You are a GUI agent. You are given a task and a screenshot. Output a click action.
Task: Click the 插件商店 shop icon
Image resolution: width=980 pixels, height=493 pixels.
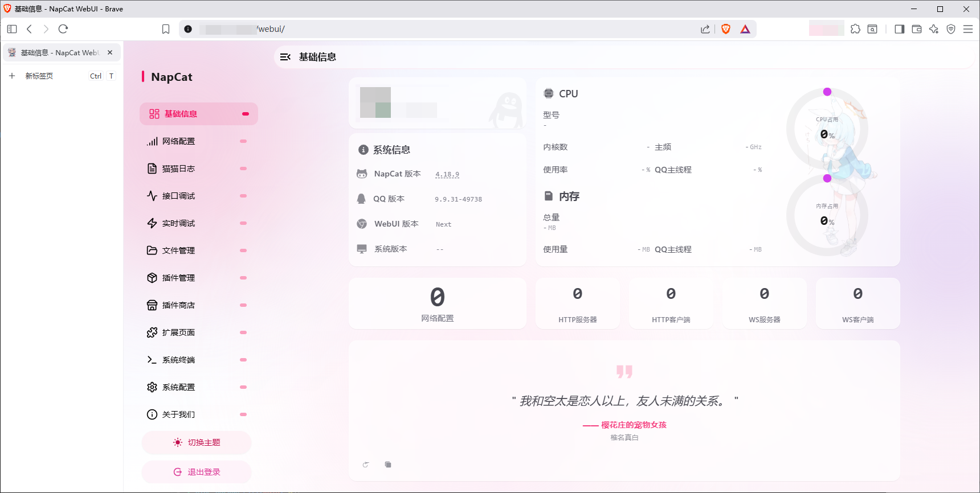pyautogui.click(x=152, y=305)
